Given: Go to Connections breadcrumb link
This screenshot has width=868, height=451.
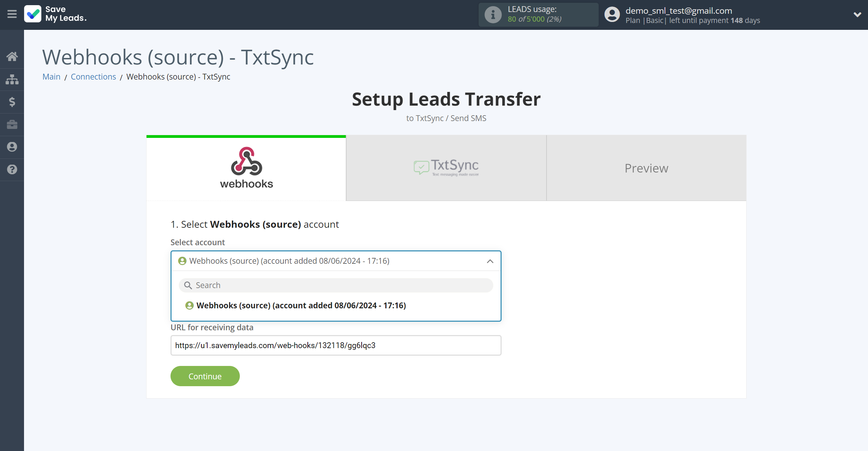Looking at the screenshot, I should [93, 77].
